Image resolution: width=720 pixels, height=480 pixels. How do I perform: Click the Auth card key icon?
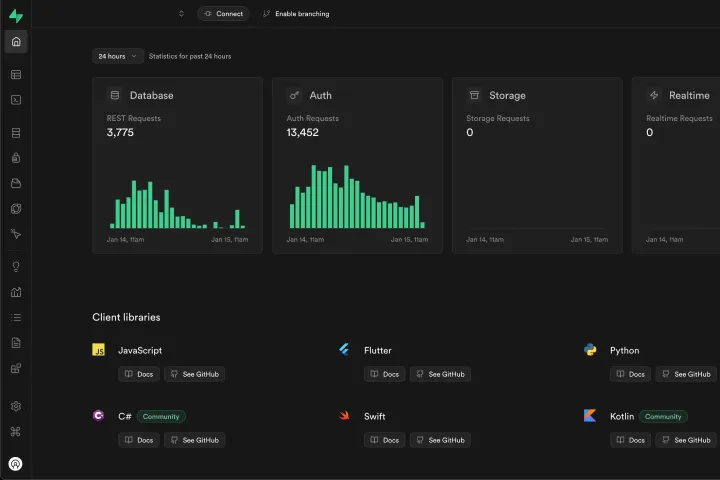point(294,95)
